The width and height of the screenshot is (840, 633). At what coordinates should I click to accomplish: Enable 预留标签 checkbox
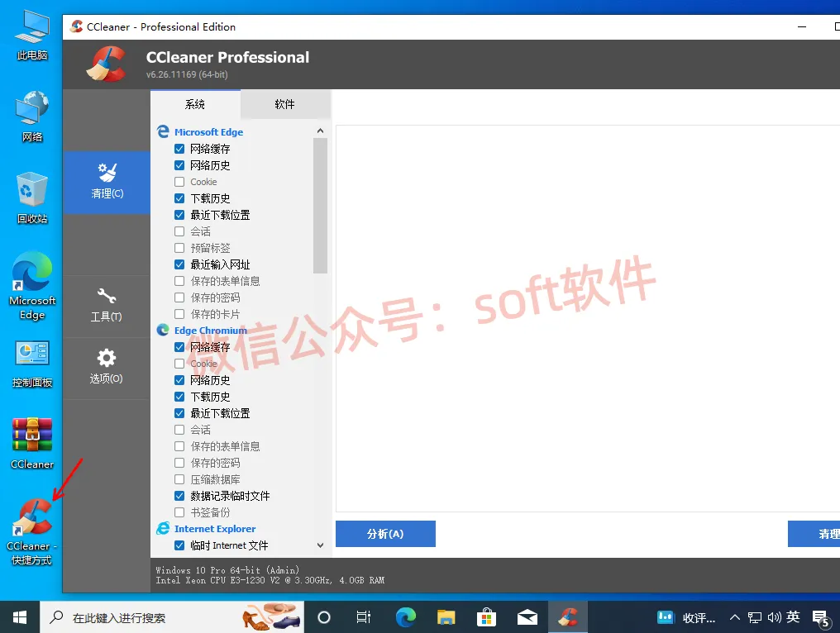(179, 248)
